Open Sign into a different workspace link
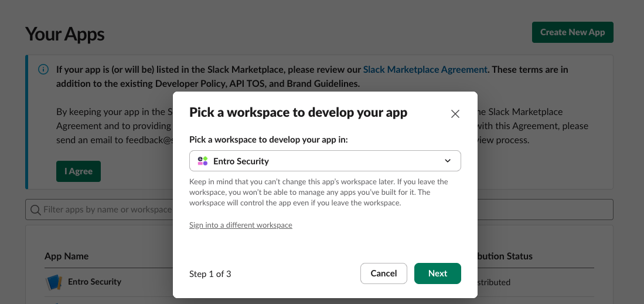This screenshot has height=304, width=644. [x=241, y=225]
